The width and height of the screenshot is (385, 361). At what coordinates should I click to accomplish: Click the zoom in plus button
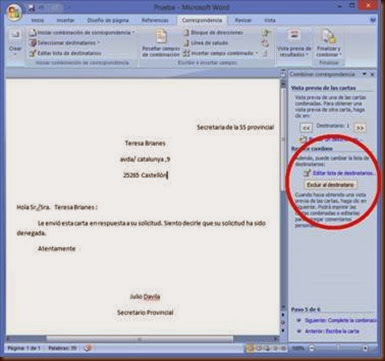coord(366,348)
